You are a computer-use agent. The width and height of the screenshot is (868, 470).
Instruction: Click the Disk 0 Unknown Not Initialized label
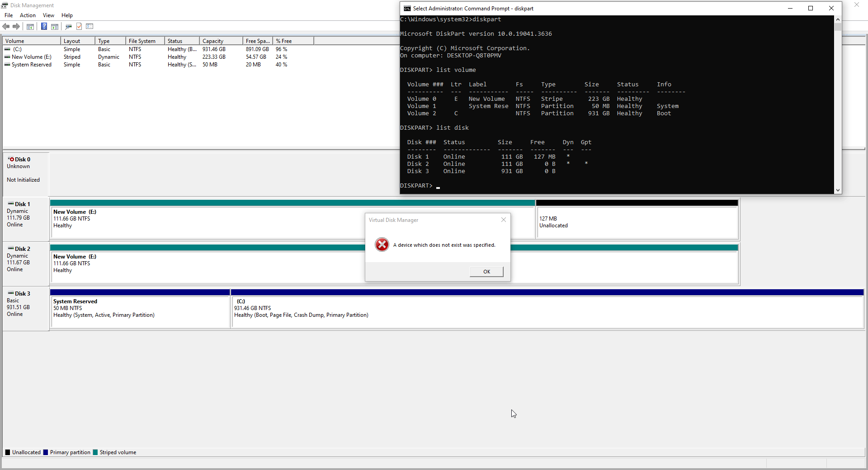pos(26,174)
